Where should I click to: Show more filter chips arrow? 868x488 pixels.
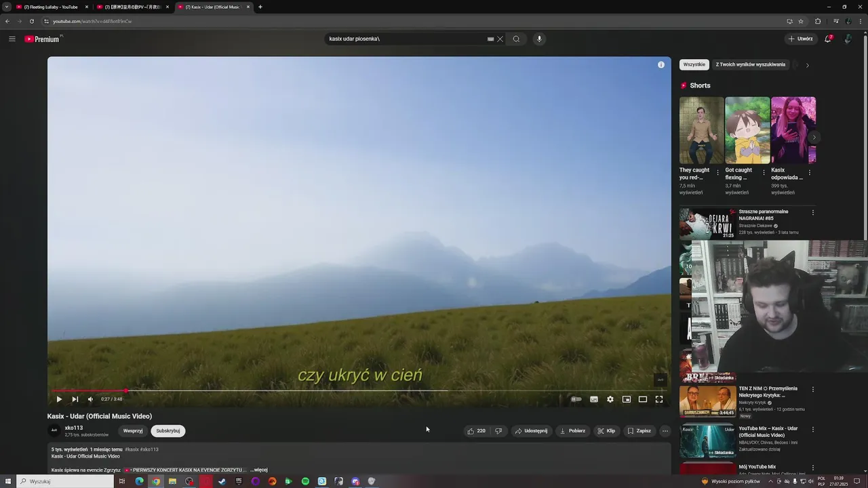(807, 65)
